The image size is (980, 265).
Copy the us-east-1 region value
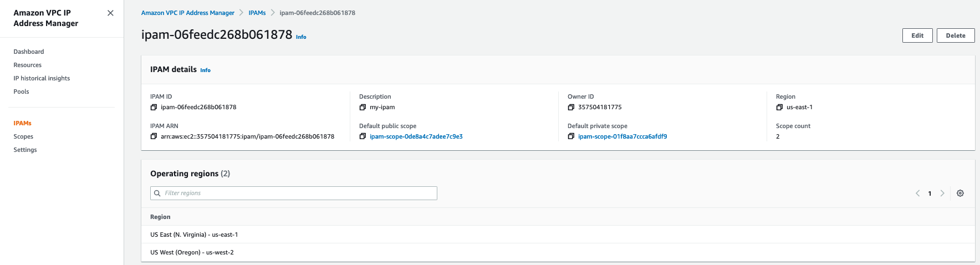click(779, 108)
